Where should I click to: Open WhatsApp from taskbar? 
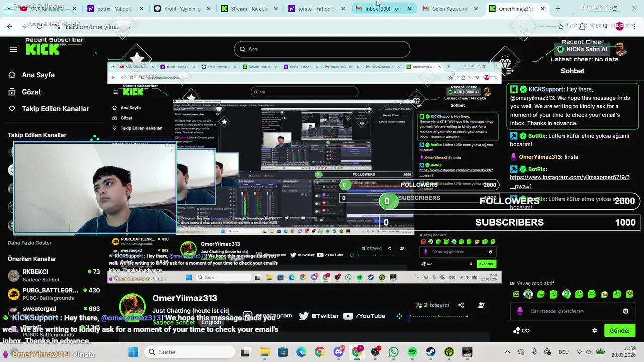(393, 352)
